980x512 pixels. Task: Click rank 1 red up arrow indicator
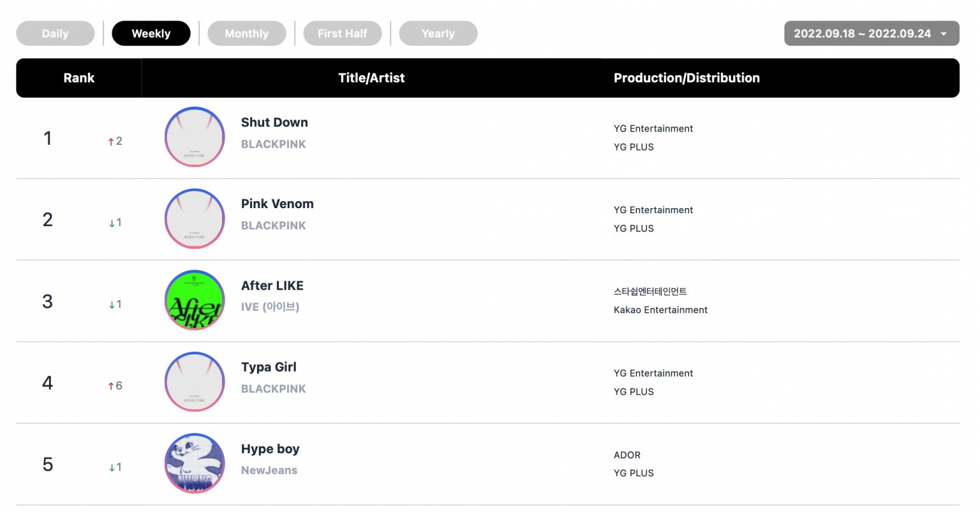[111, 142]
